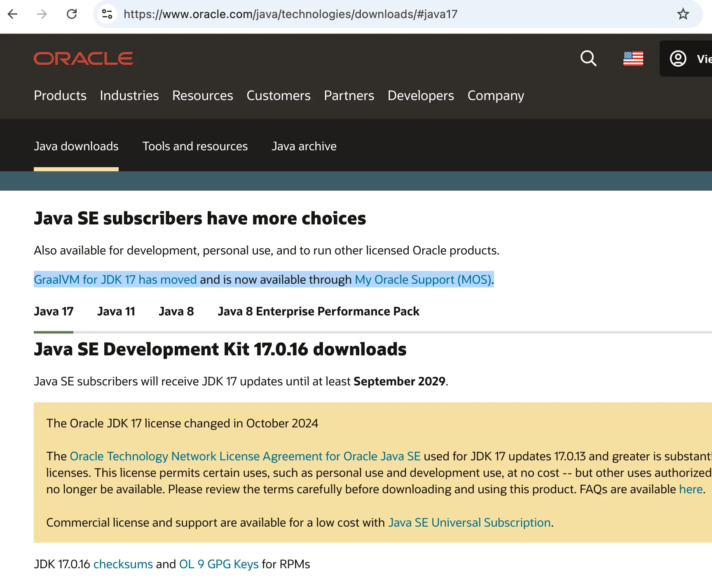Select the Java 8 Enterprise Performance Pack tab
The image size is (712, 588).
pos(319,311)
